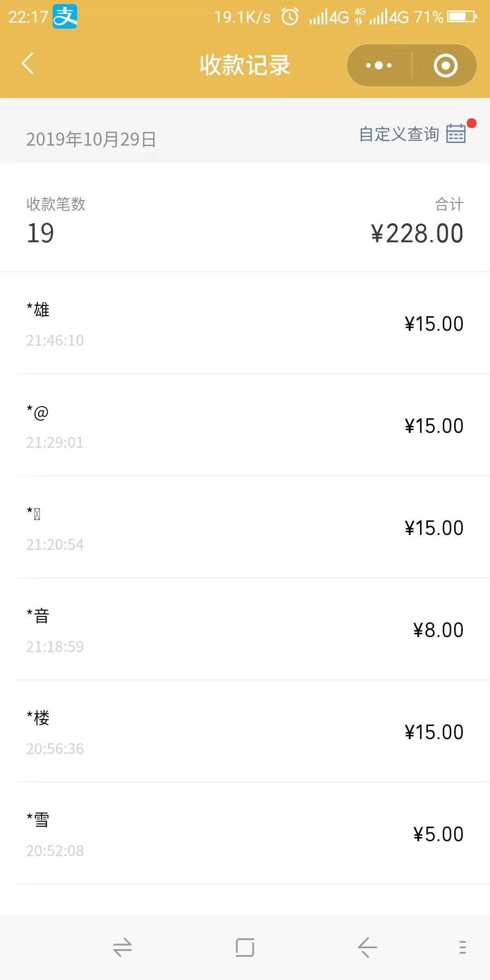Open the *雄 payment record at 21:46:10
Image resolution: width=490 pixels, height=980 pixels.
pyautogui.click(x=245, y=323)
